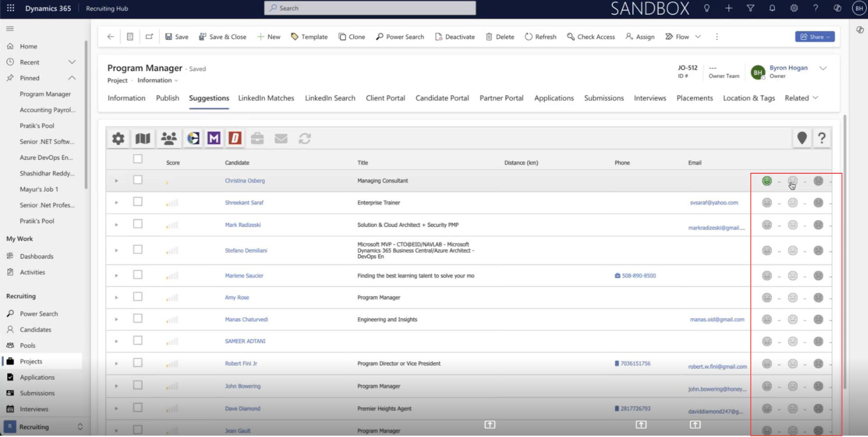868x437 pixels.
Task: Mark Christina Osberg with green happy face
Action: [x=767, y=181]
